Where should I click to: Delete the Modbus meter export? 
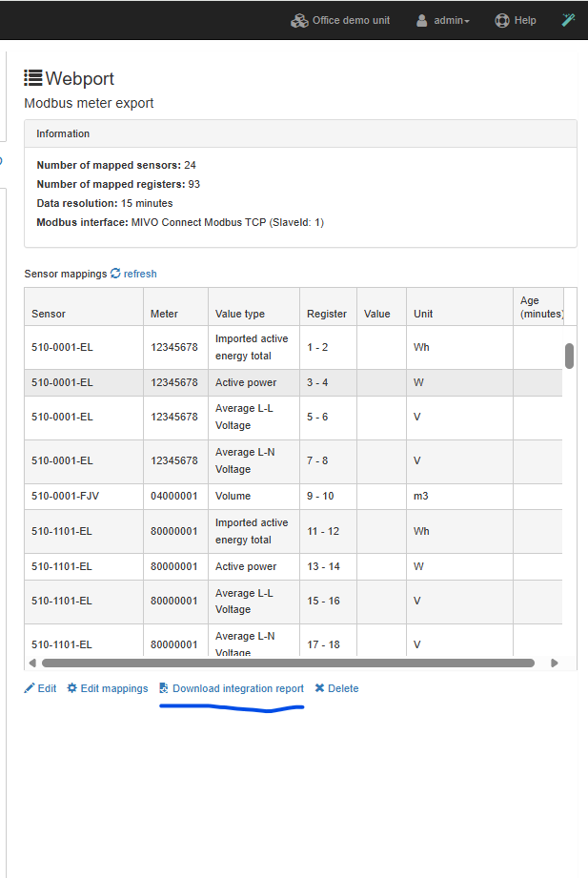tap(336, 688)
